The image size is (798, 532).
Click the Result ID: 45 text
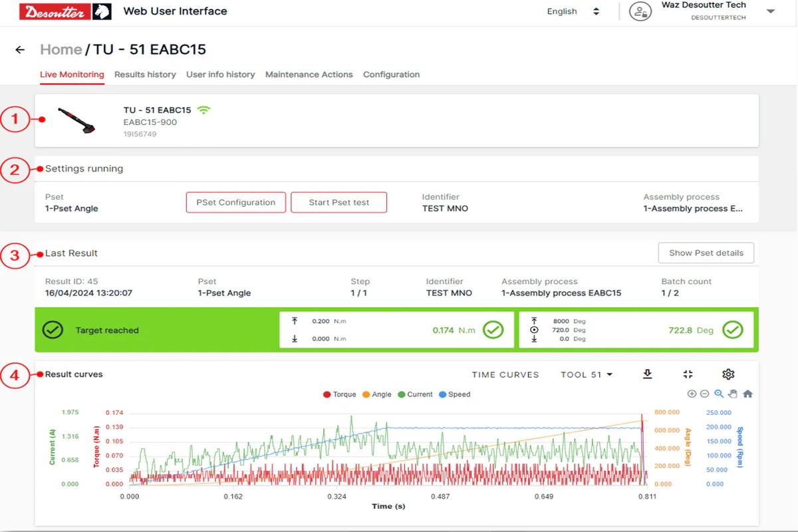72,281
